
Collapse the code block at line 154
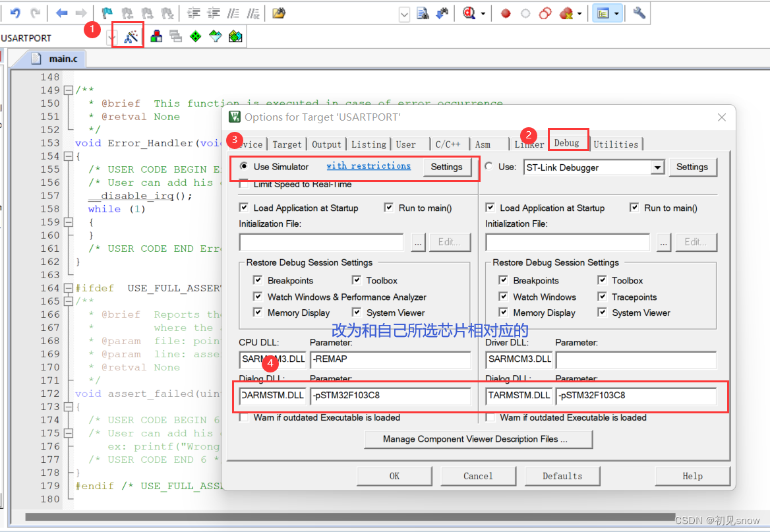[69, 156]
